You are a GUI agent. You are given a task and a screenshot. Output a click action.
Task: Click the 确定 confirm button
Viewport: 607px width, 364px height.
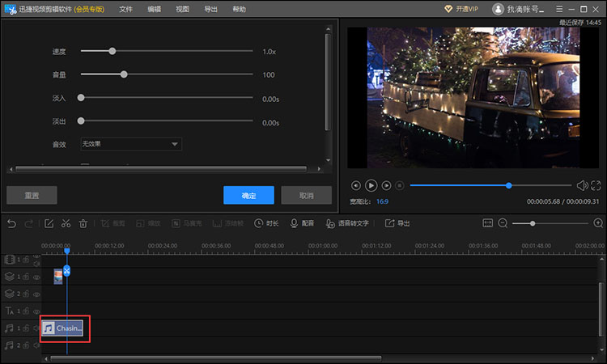248,195
